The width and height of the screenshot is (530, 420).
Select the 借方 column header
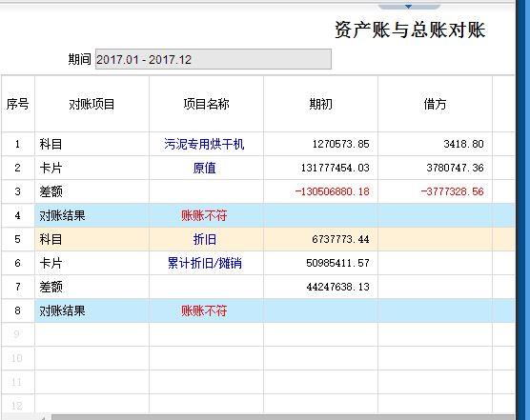(x=435, y=104)
